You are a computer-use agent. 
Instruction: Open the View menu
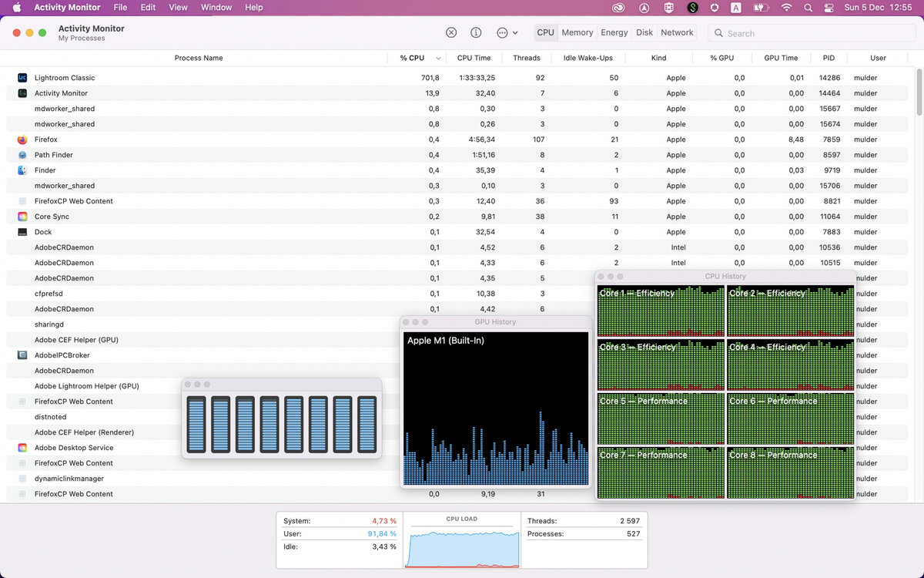(178, 8)
